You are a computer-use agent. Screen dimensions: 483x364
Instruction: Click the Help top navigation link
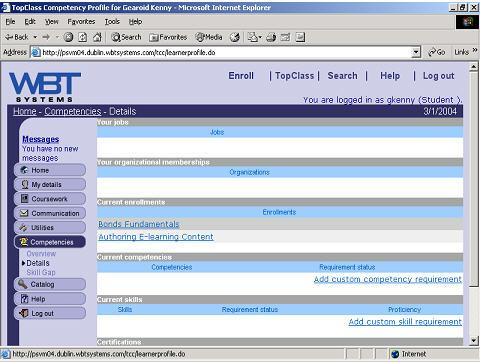tap(390, 76)
